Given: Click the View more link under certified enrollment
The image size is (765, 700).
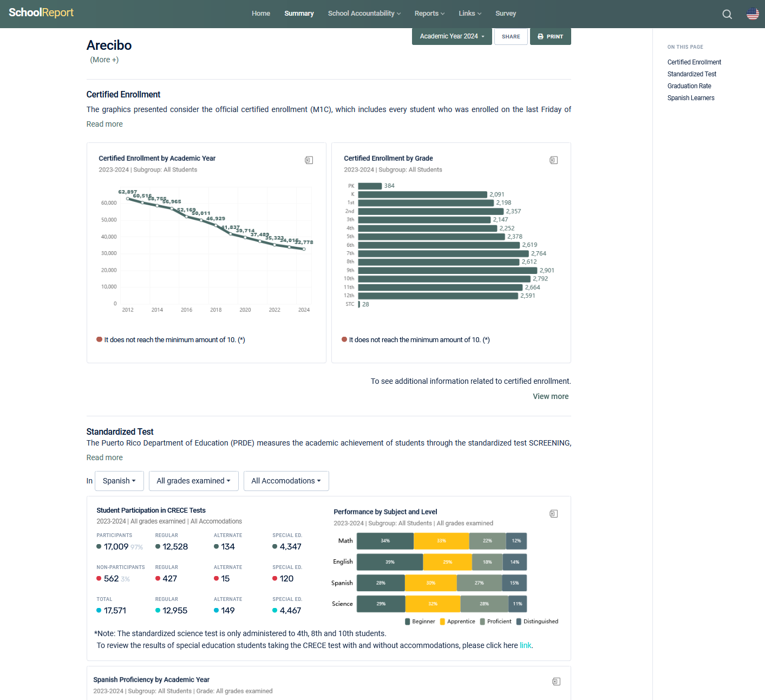Looking at the screenshot, I should (551, 396).
